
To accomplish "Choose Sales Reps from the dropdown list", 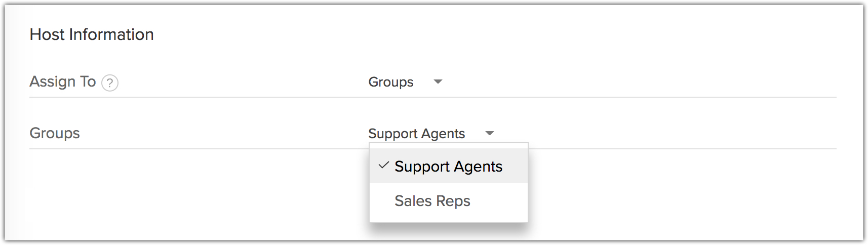I will click(x=432, y=201).
